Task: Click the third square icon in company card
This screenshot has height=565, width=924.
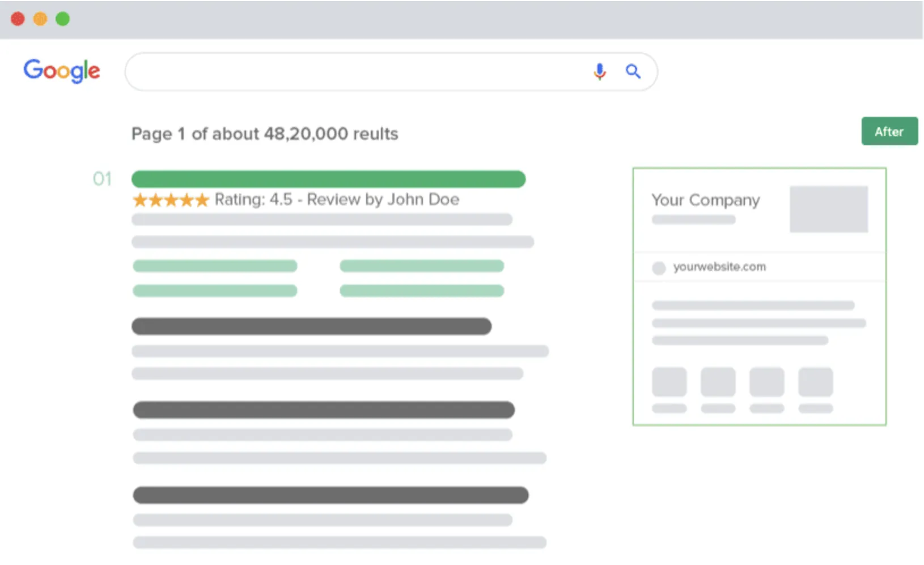Action: (767, 382)
